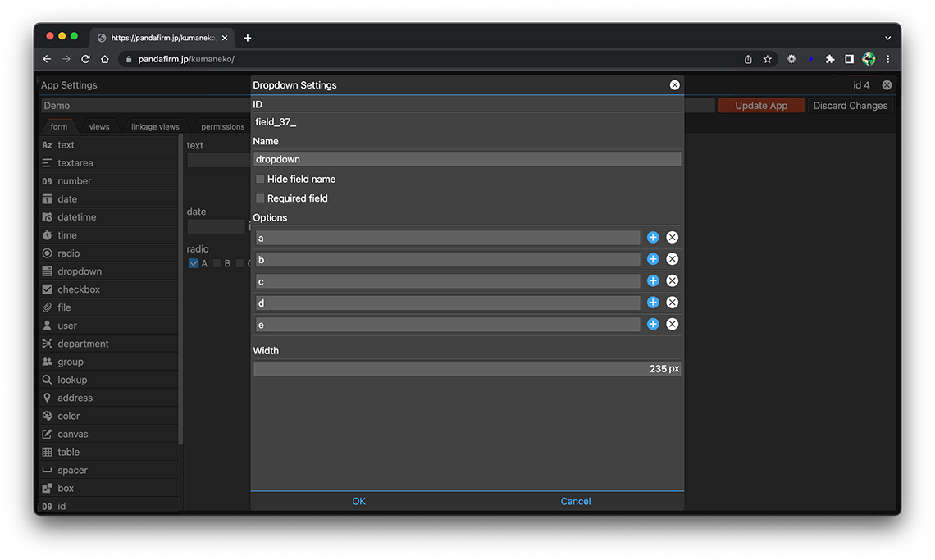The width and height of the screenshot is (935, 560).
Task: Open the views tab
Action: click(x=99, y=127)
